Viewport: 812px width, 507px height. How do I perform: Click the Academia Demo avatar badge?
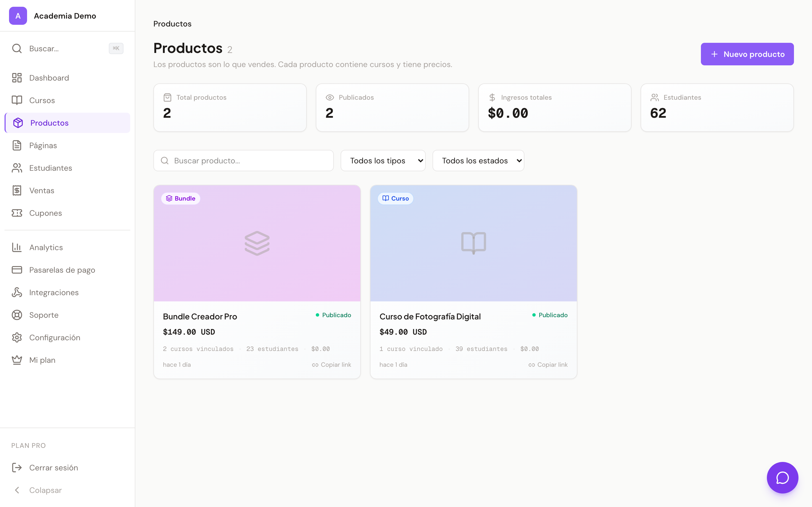pyautogui.click(x=18, y=15)
